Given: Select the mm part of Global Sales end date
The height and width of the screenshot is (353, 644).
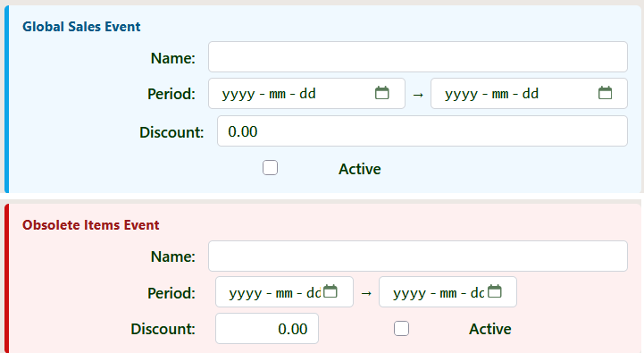Looking at the screenshot, I should 500,94.
